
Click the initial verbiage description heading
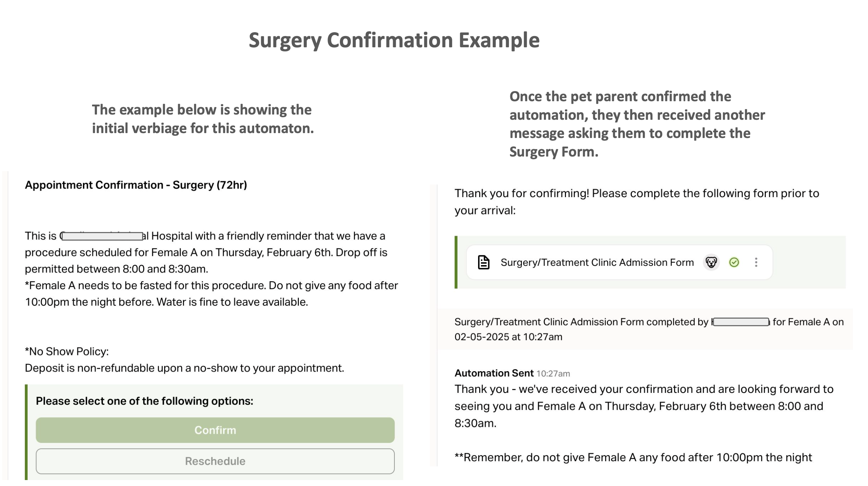point(203,119)
